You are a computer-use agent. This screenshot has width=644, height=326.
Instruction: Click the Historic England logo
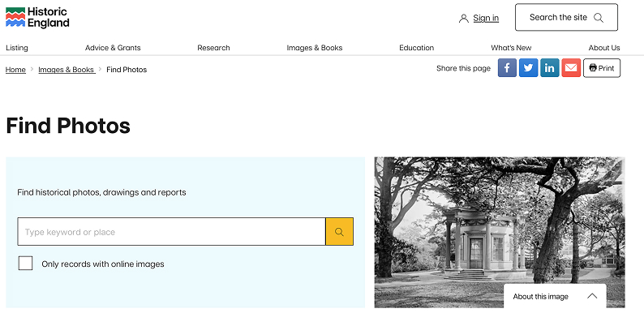pos(37,18)
